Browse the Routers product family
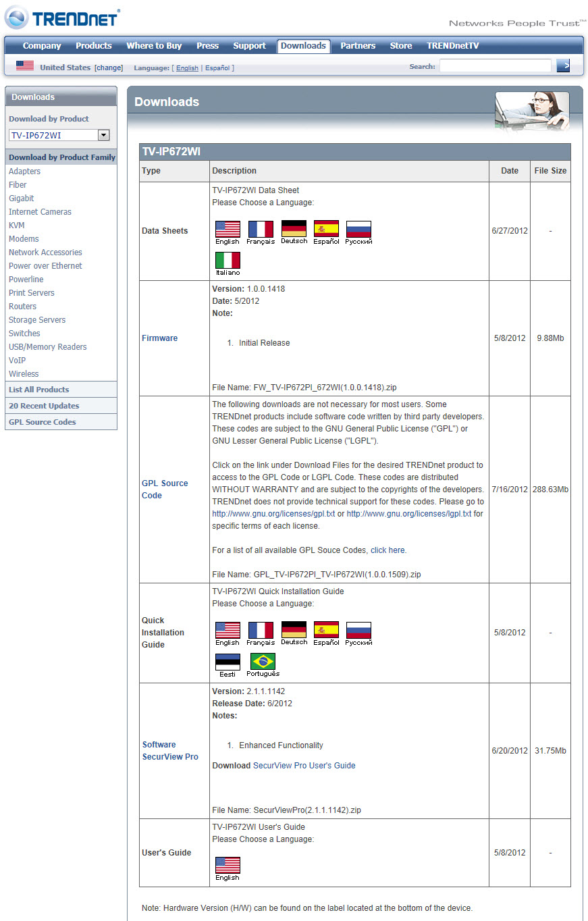This screenshot has height=921, width=588. tap(23, 307)
